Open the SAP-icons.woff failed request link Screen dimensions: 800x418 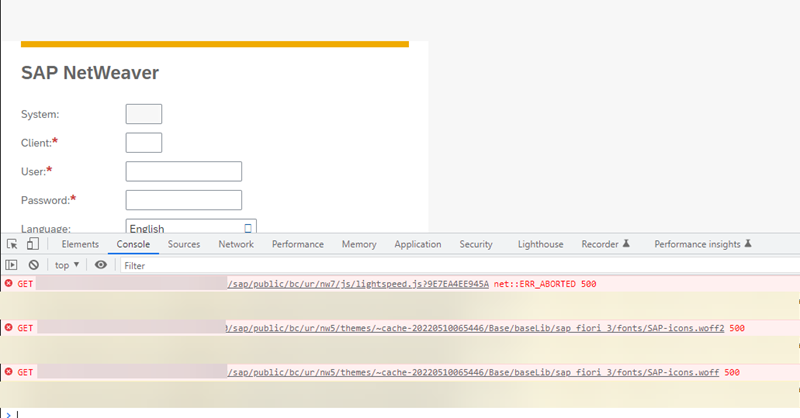tap(473, 372)
